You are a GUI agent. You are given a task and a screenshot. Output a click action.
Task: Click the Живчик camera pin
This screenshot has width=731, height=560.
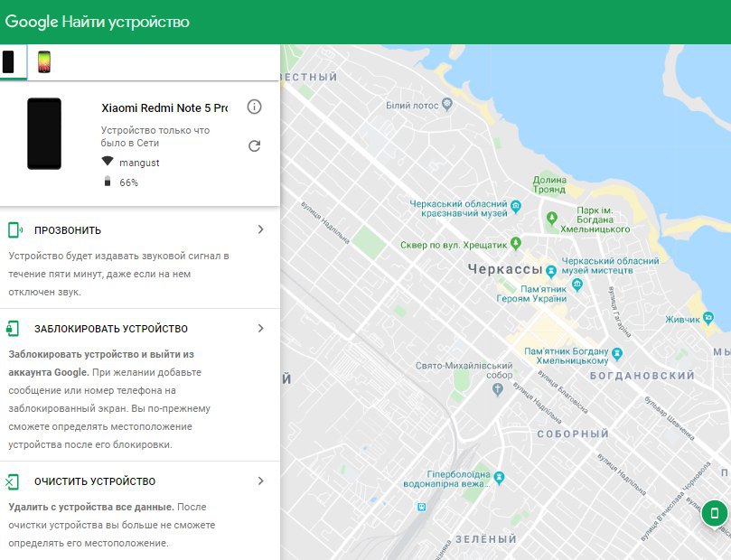coord(708,318)
